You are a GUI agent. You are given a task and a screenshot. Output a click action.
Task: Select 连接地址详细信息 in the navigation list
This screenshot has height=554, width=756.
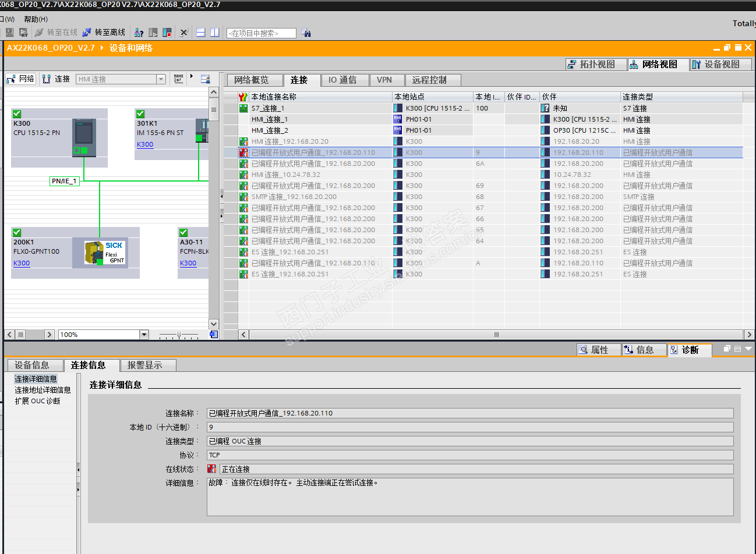43,390
